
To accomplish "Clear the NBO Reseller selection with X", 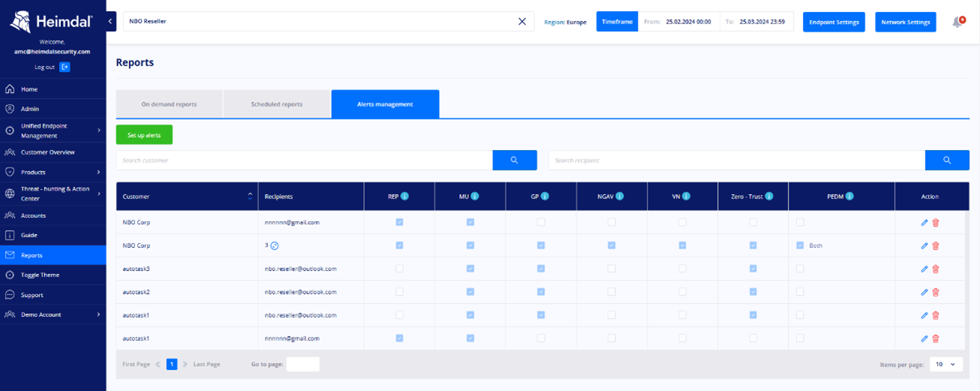I will 522,21.
